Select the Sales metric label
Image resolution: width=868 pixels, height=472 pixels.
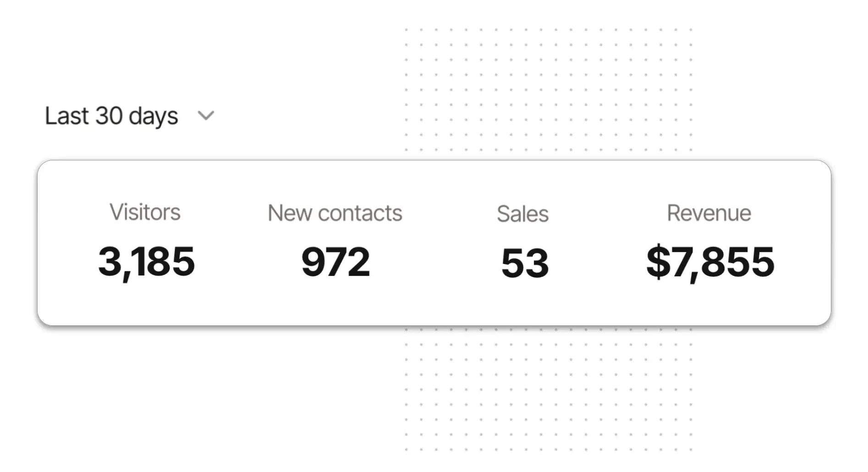(523, 214)
